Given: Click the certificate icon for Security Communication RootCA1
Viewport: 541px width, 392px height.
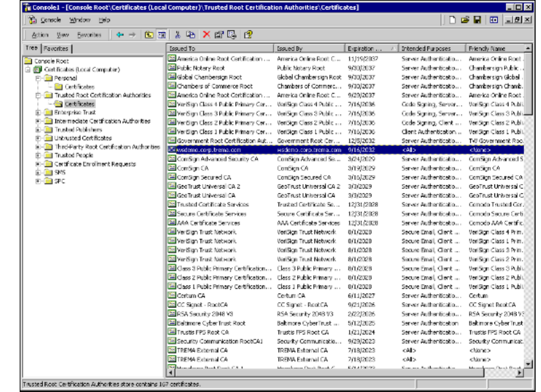Looking at the screenshot, I should pyautogui.click(x=172, y=341).
